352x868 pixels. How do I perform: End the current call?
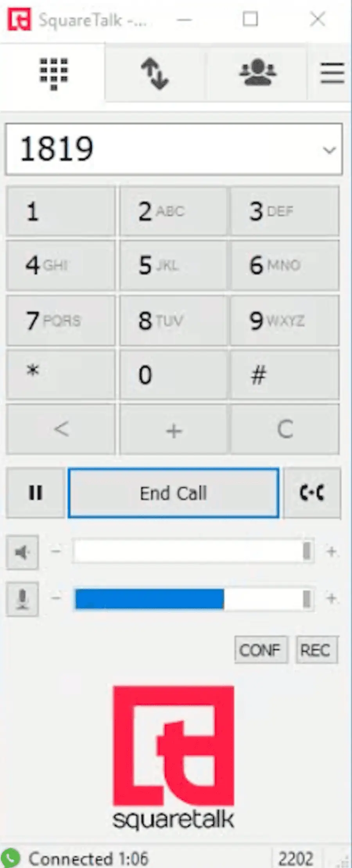(x=174, y=493)
